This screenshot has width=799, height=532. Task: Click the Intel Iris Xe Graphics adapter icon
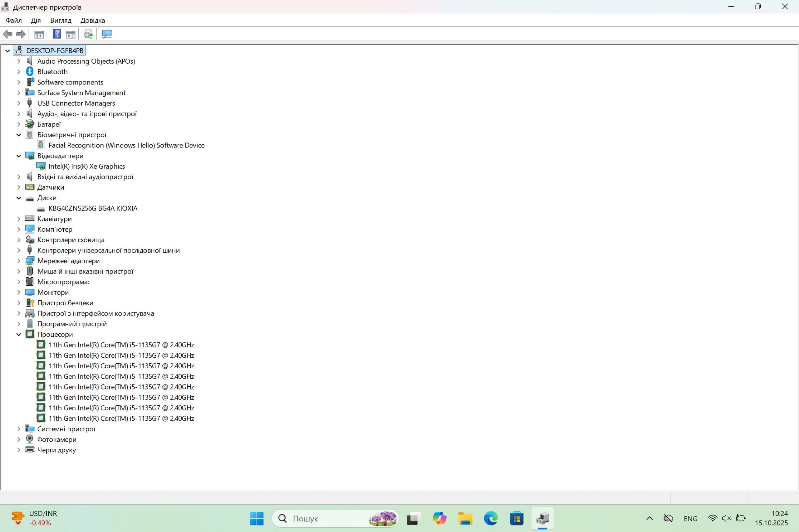click(41, 166)
